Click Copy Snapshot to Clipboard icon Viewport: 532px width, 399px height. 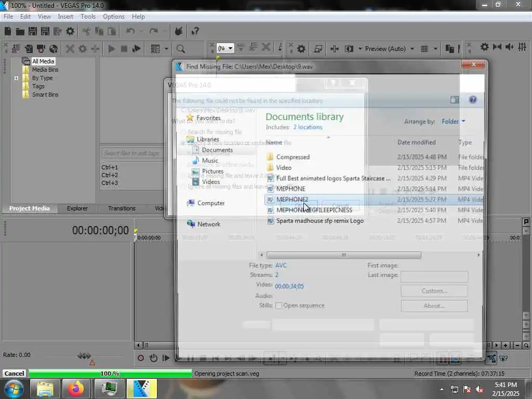449,49
